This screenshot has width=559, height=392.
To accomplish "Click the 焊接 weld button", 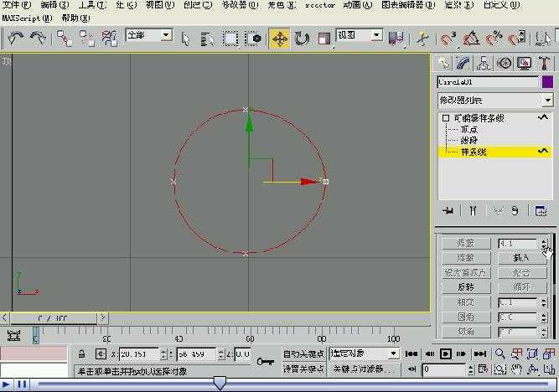I will (x=466, y=244).
